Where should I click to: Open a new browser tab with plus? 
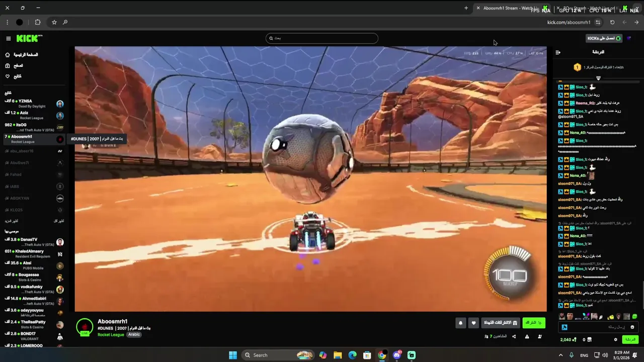tap(466, 8)
